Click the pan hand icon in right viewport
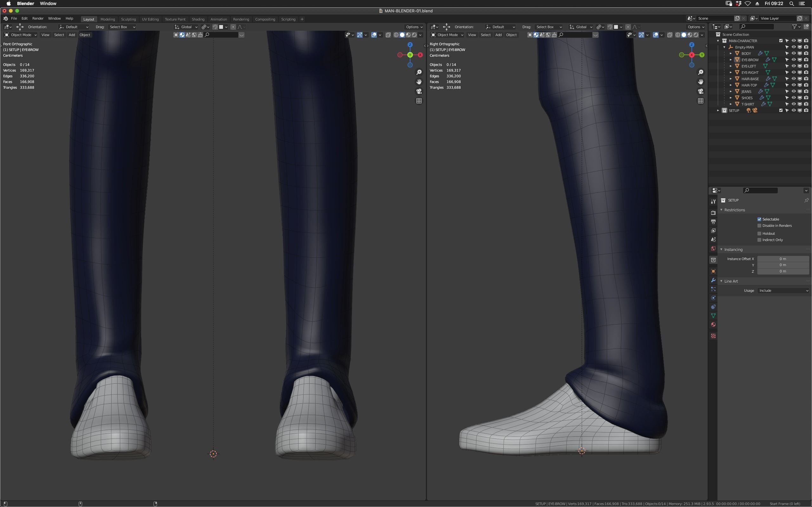Viewport: 812px width, 507px height. pyautogui.click(x=701, y=82)
